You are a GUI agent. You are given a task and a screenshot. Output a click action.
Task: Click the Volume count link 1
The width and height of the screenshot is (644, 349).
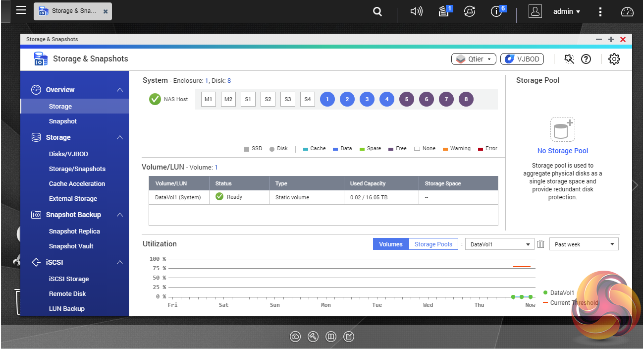tap(216, 168)
